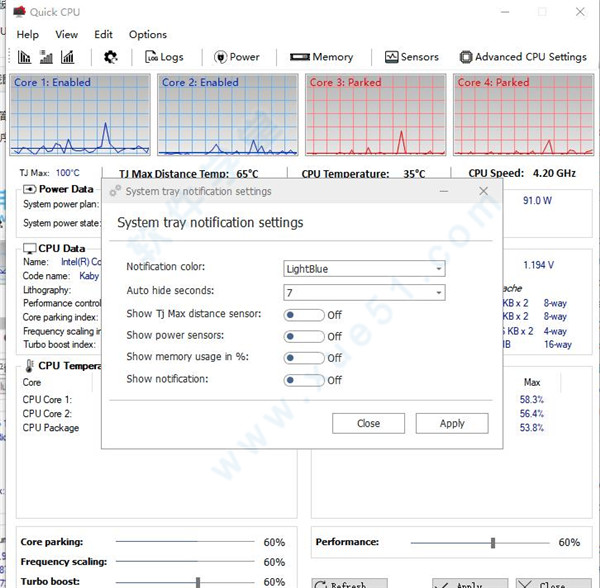Open settings via the gear icon

pos(110,57)
